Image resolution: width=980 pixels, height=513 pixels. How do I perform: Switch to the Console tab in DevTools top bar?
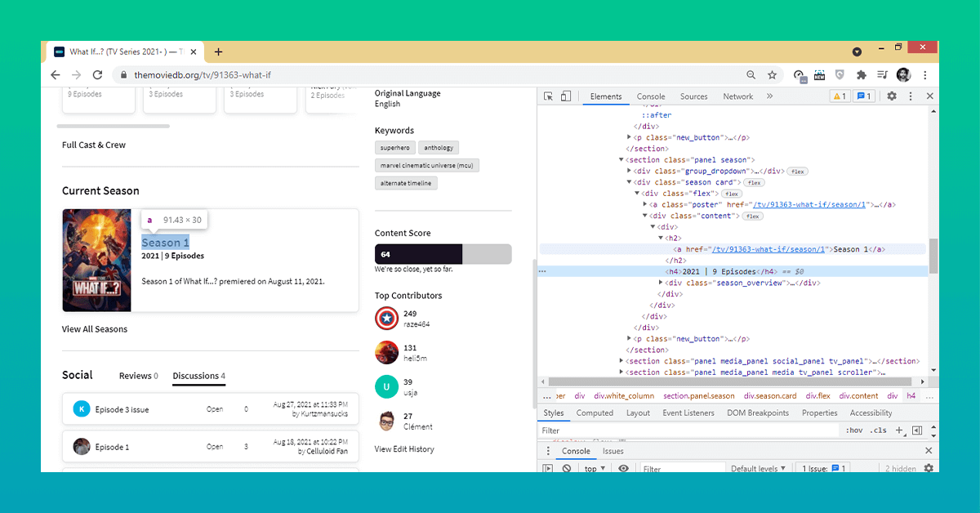point(651,96)
